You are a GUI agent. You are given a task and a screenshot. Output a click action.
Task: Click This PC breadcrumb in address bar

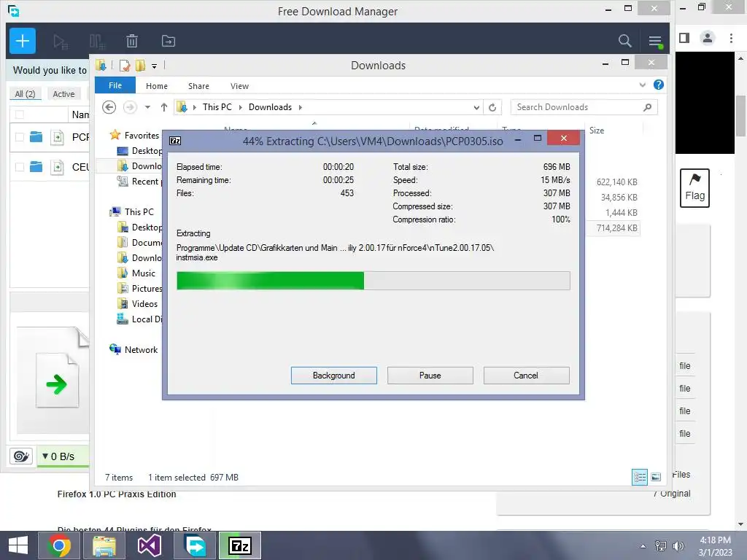[x=217, y=107]
